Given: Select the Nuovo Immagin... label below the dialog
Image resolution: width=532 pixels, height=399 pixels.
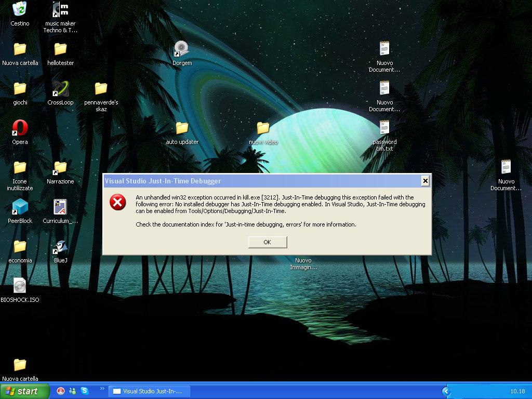Looking at the screenshot, I should (303, 263).
